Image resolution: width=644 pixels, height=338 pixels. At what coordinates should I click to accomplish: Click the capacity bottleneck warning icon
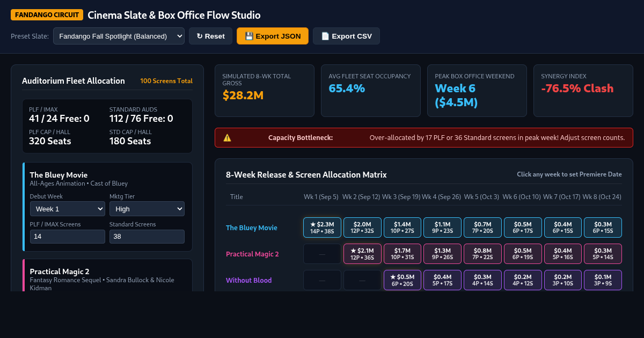(227, 138)
